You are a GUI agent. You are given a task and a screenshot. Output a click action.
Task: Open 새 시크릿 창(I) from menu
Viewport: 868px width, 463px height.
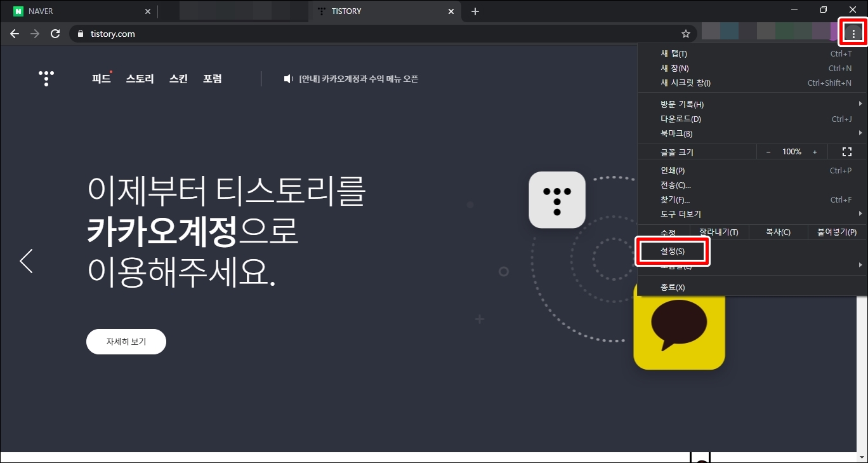[753, 83]
